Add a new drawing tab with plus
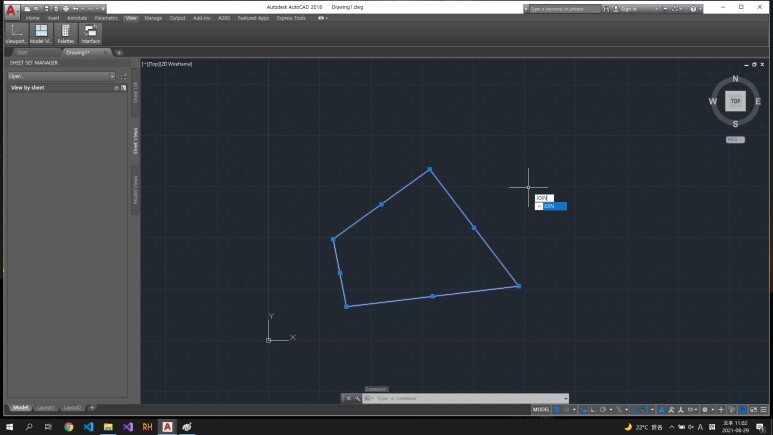The height and width of the screenshot is (435, 773). pos(119,52)
